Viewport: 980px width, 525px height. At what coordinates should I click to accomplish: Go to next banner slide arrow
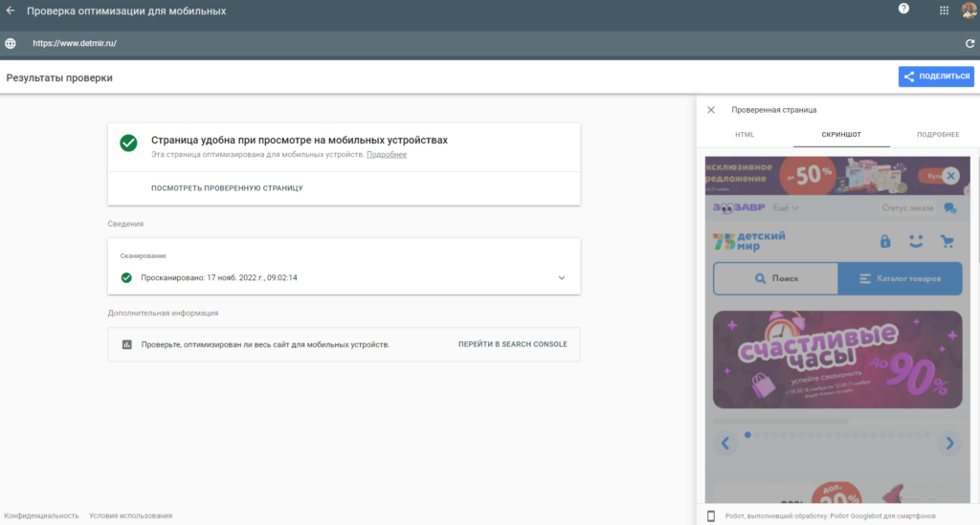point(949,443)
